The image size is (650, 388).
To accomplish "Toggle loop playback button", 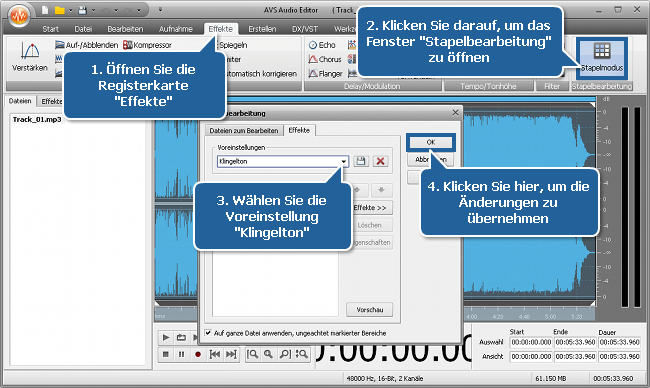I will 181,337.
